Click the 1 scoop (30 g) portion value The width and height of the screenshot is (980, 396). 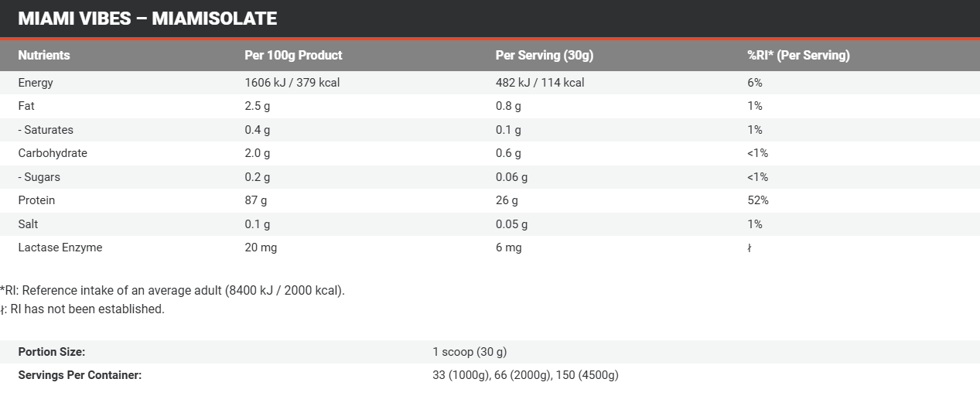pos(469,352)
